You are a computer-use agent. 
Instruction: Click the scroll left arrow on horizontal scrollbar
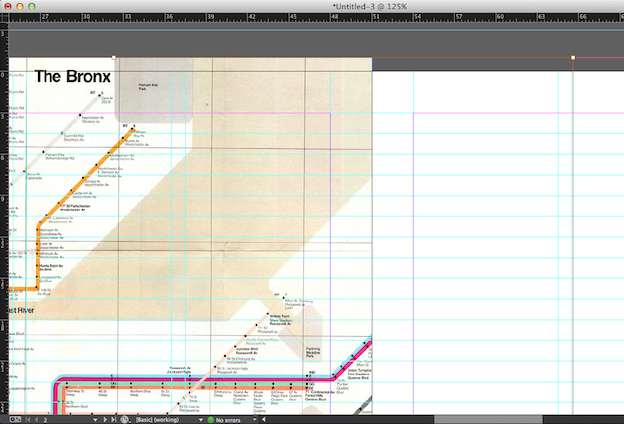pyautogui.click(x=263, y=420)
